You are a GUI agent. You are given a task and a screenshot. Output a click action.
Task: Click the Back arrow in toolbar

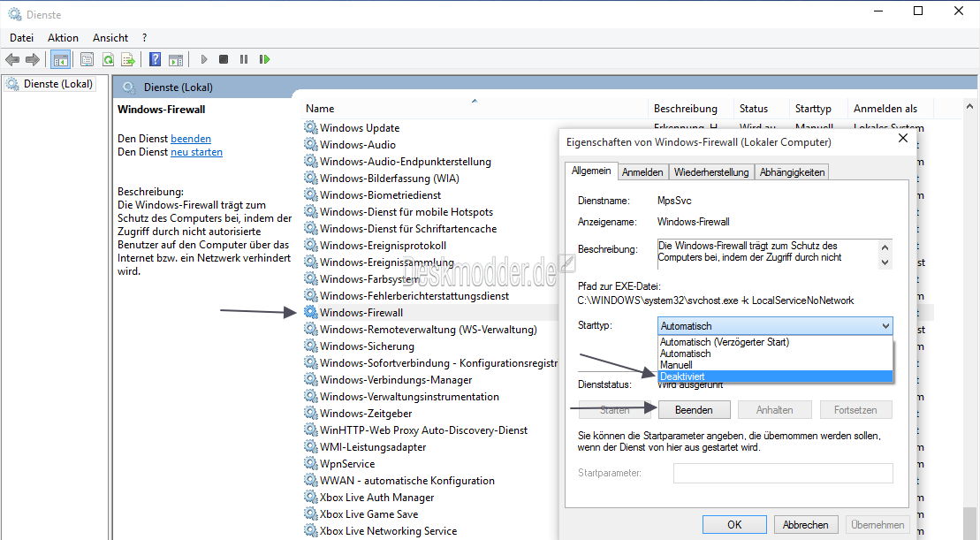point(12,59)
